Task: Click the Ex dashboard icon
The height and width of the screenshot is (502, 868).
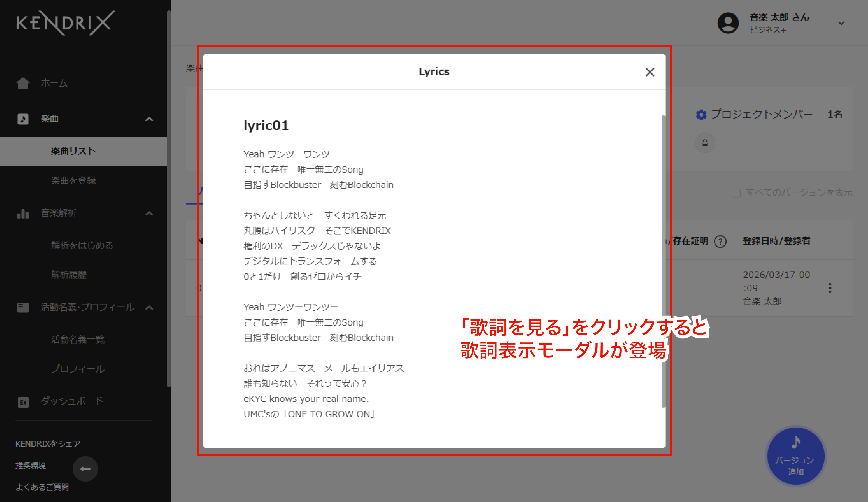Action: (x=23, y=402)
